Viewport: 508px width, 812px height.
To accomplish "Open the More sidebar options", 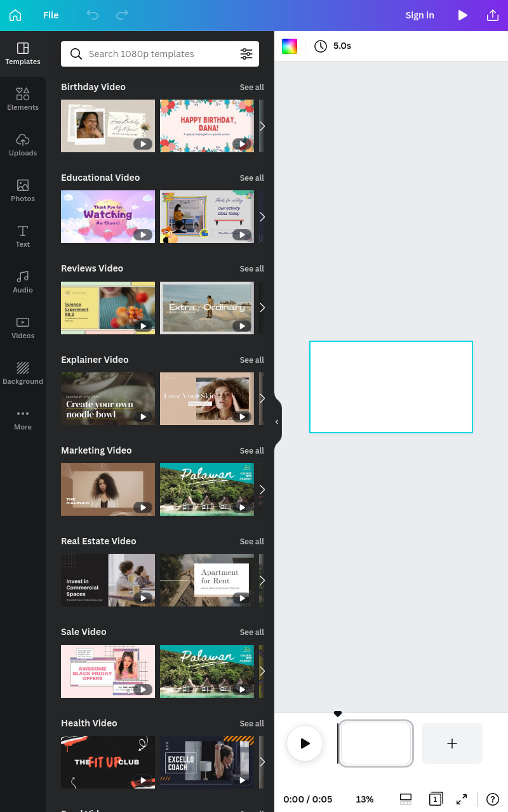I will [23, 419].
